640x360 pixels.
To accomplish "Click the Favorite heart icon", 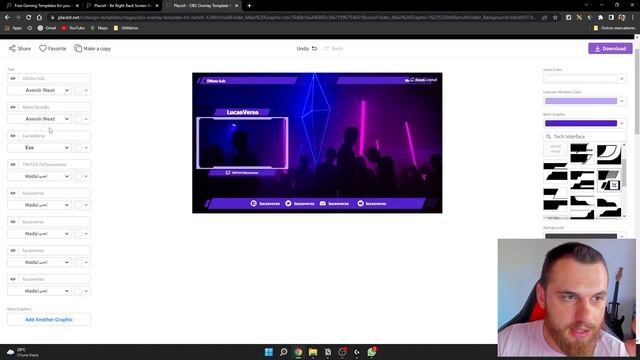I will pyautogui.click(x=43, y=48).
